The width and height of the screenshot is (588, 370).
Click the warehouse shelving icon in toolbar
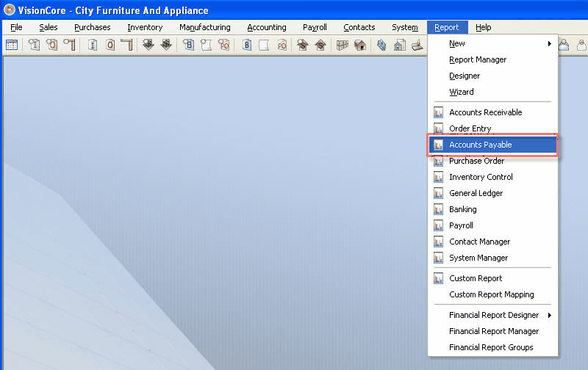coord(342,45)
